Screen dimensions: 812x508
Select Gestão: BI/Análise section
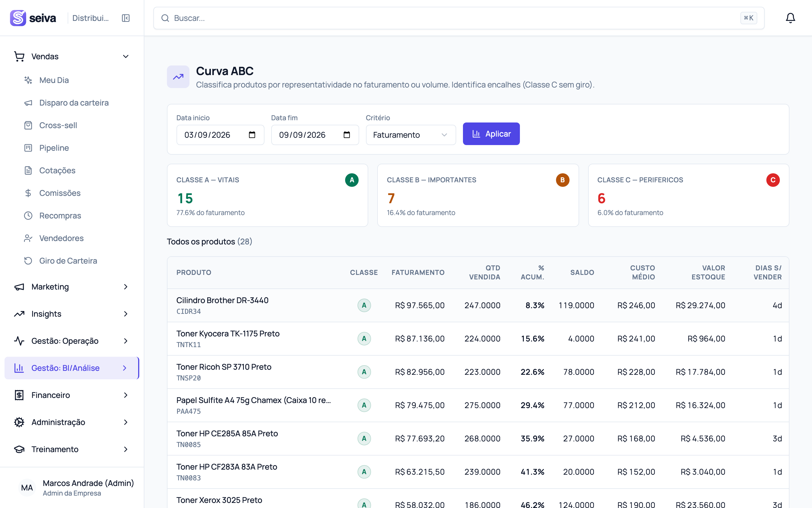pos(72,368)
